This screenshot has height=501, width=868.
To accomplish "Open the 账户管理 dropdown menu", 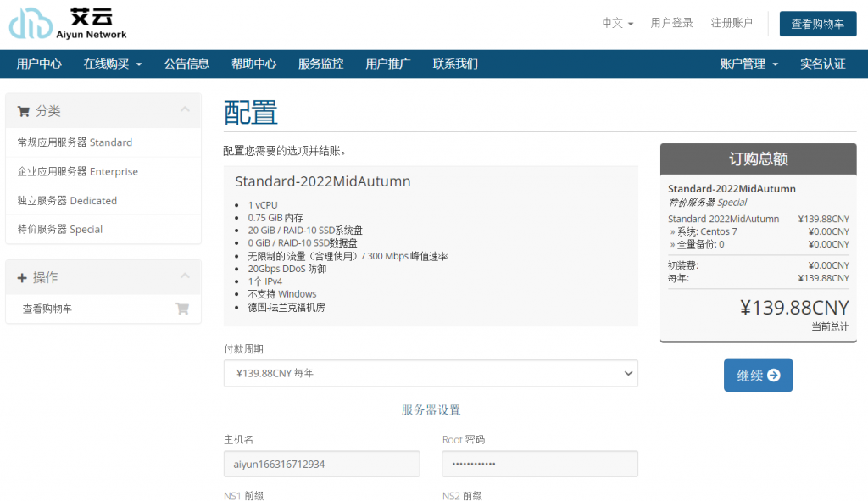I will pos(748,64).
